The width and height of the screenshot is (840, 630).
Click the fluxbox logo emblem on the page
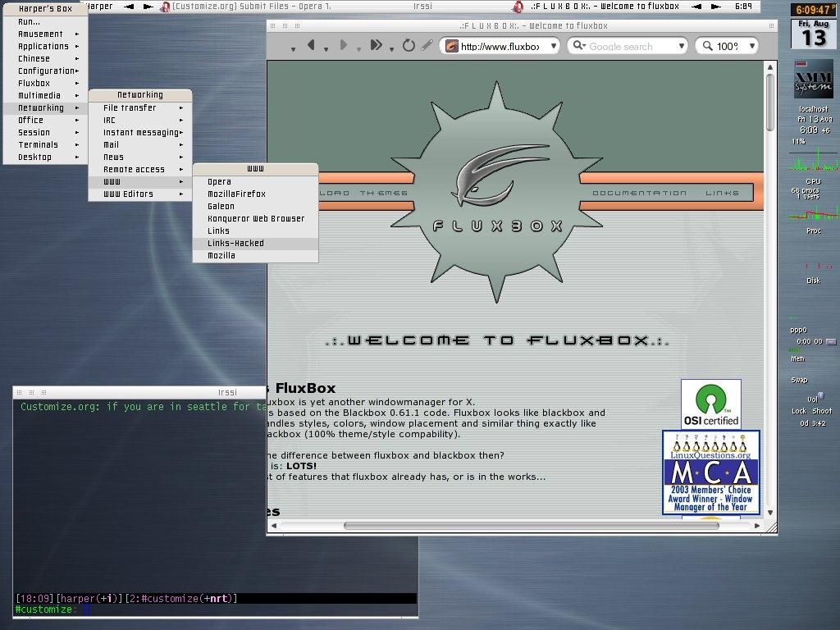pyautogui.click(x=497, y=192)
